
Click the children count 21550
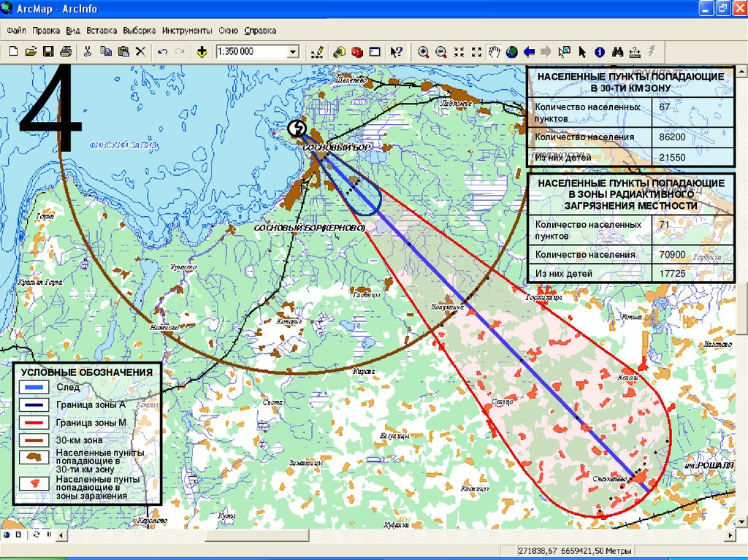[672, 158]
